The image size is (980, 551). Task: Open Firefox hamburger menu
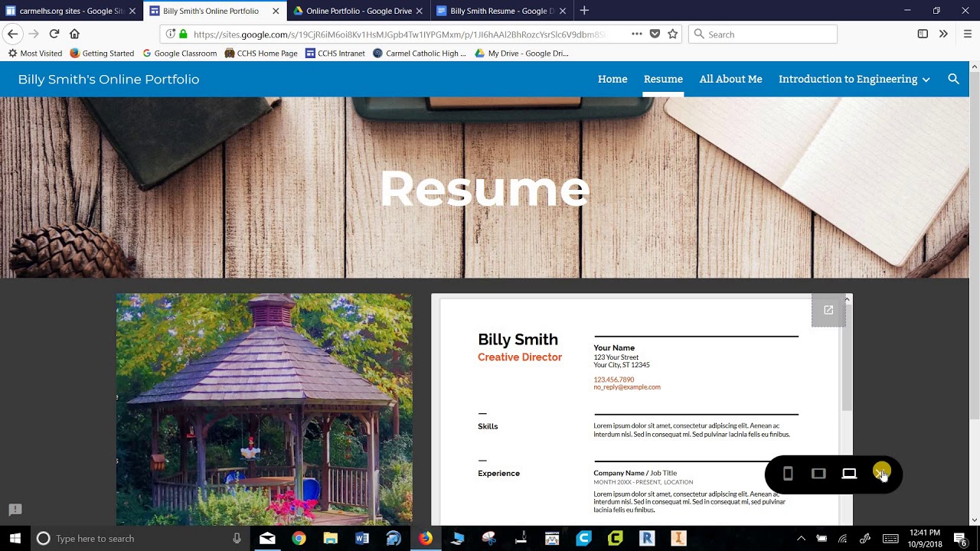click(x=967, y=34)
